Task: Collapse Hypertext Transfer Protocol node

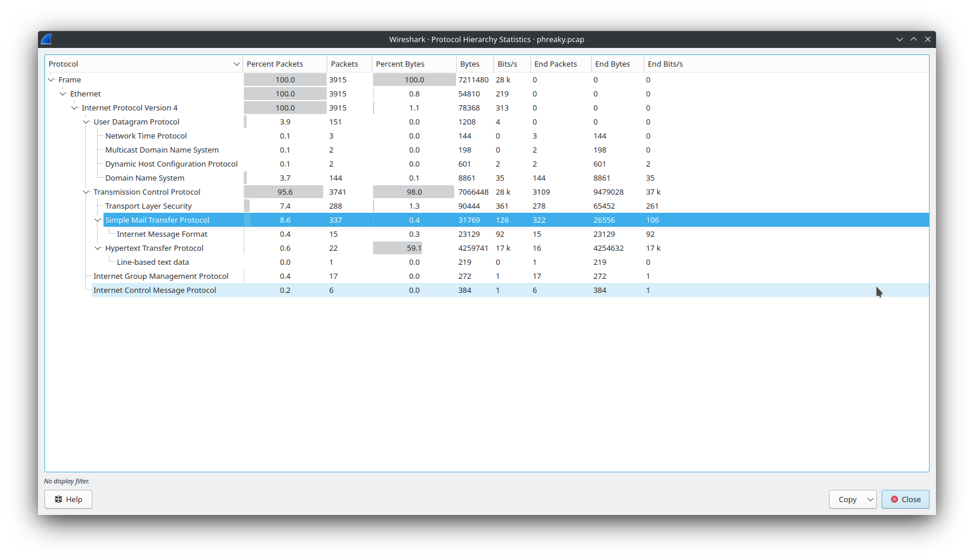Action: tap(98, 248)
